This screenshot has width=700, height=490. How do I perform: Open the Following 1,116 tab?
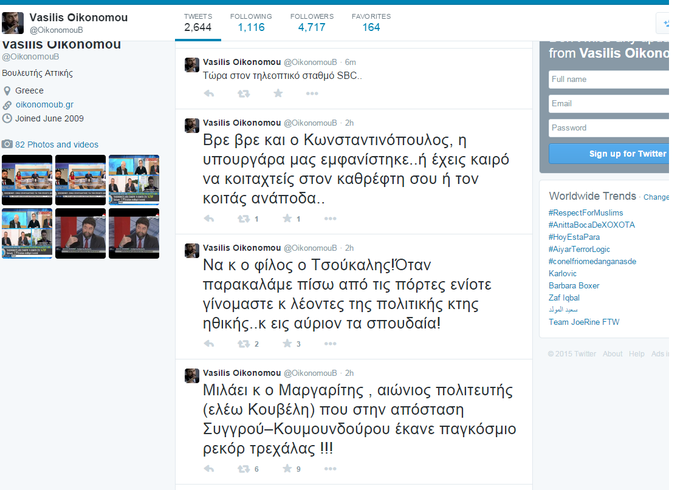251,23
